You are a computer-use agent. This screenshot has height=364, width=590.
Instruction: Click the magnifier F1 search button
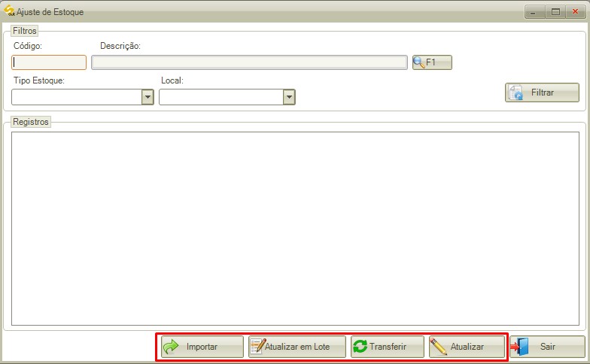432,62
